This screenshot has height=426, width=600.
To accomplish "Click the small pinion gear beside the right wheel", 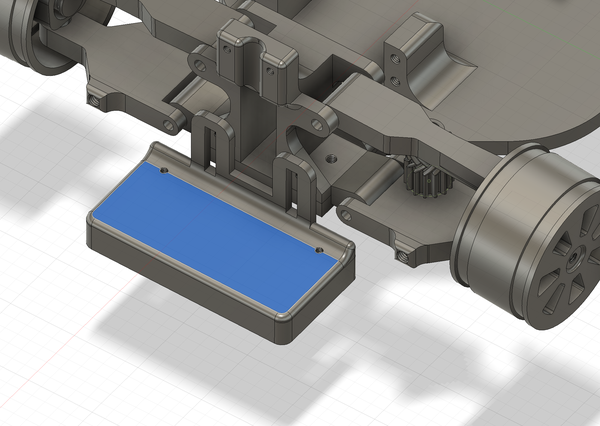I will point(427,177).
